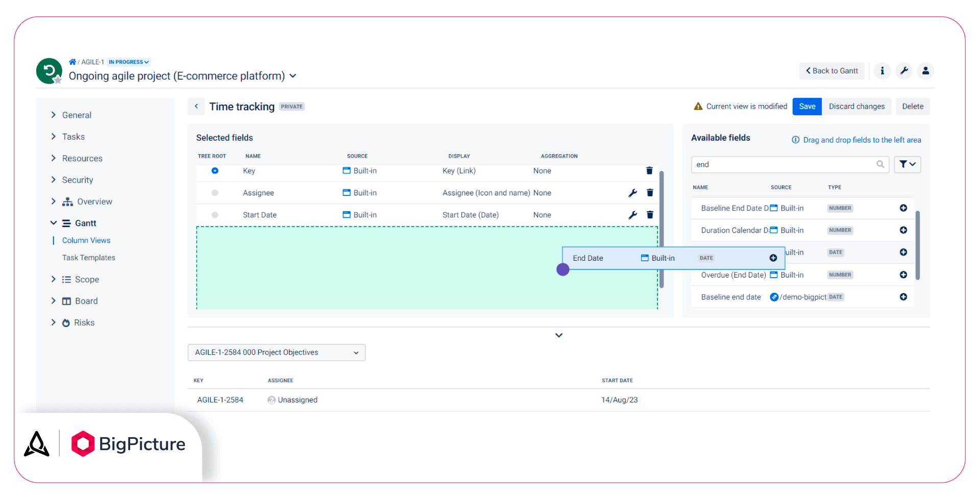
Task: Collapse the preview panel chevron
Action: click(x=559, y=335)
